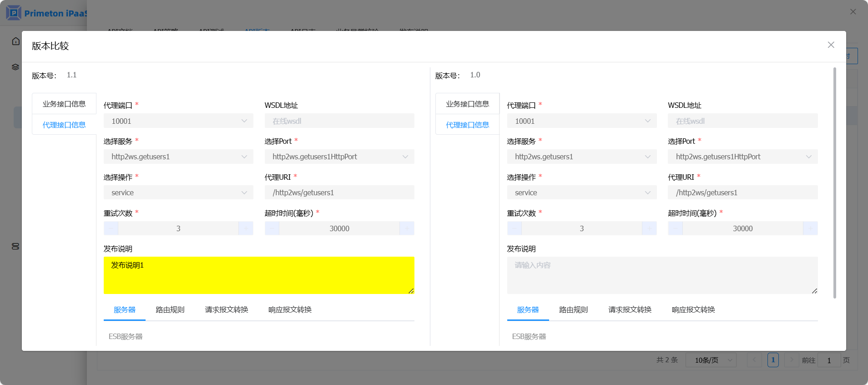Open 请求报文转换 tab in version 1.0
This screenshot has width=868, height=385.
point(630,310)
